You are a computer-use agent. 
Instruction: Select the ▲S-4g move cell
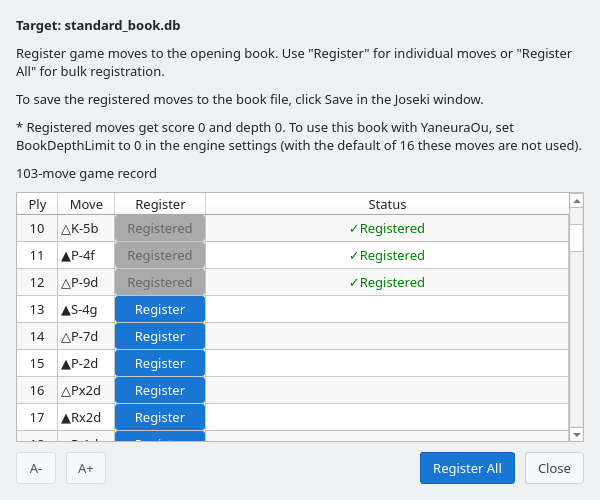(x=86, y=309)
